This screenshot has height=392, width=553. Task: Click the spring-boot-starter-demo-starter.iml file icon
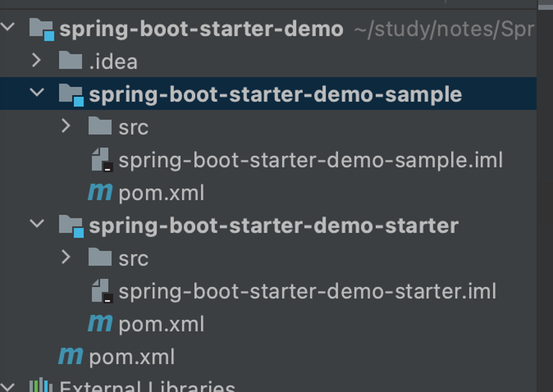(x=102, y=291)
